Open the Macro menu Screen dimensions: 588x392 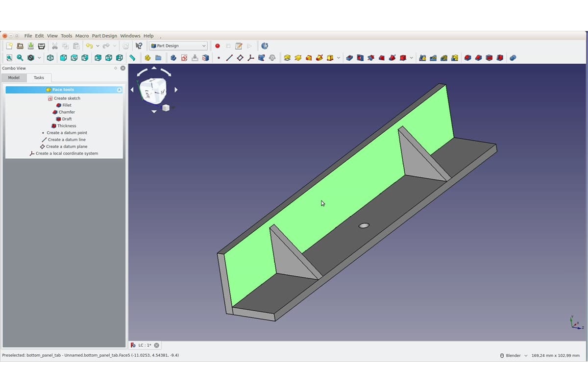82,36
